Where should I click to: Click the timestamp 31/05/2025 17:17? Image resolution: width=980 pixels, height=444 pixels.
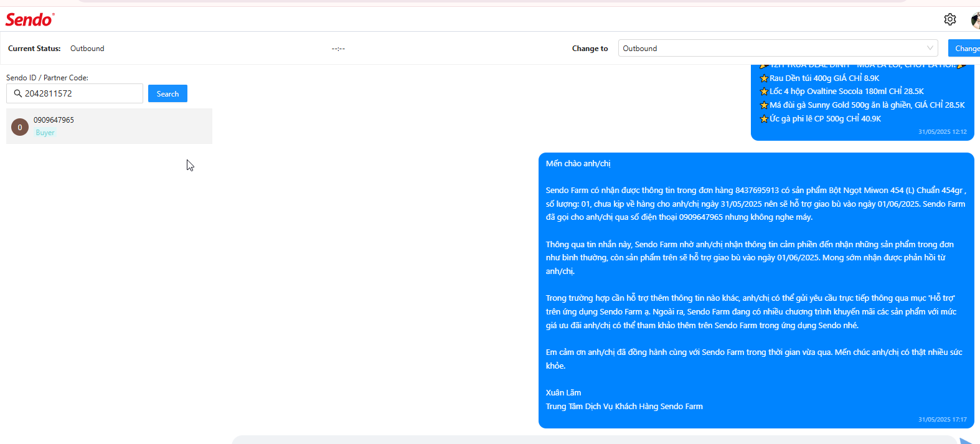click(942, 420)
